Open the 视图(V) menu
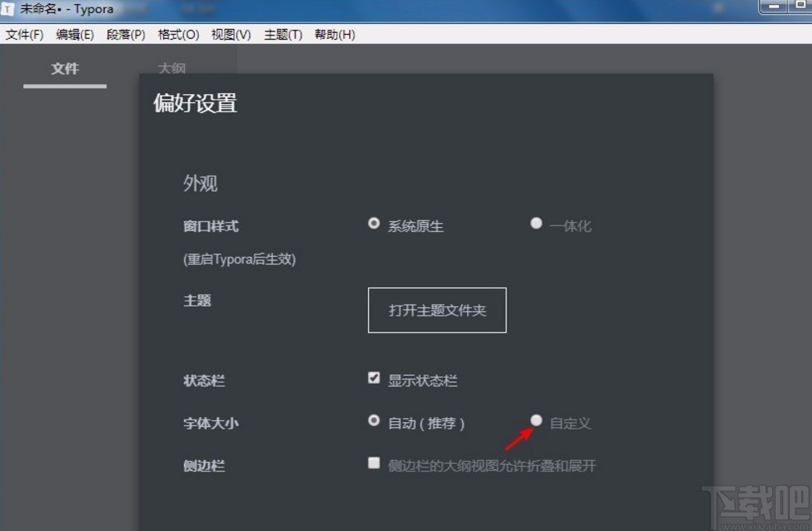The width and height of the screenshot is (812, 531). point(229,34)
